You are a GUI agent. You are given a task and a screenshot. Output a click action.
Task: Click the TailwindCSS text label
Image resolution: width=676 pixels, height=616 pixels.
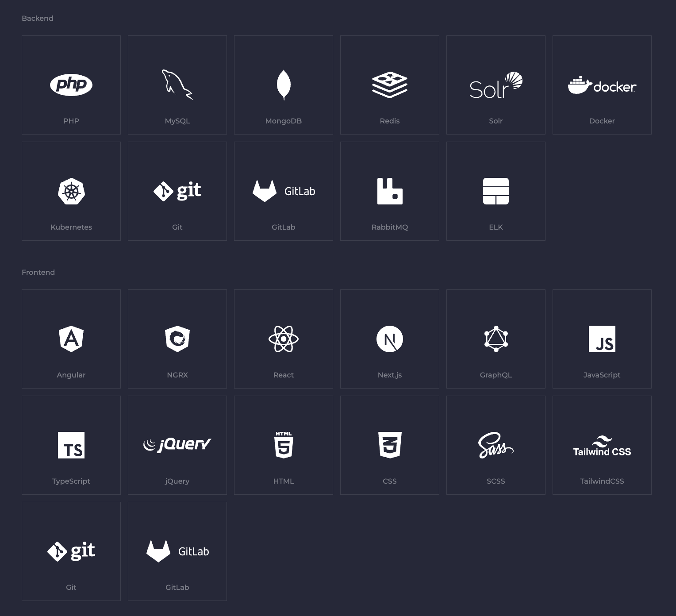pos(602,481)
